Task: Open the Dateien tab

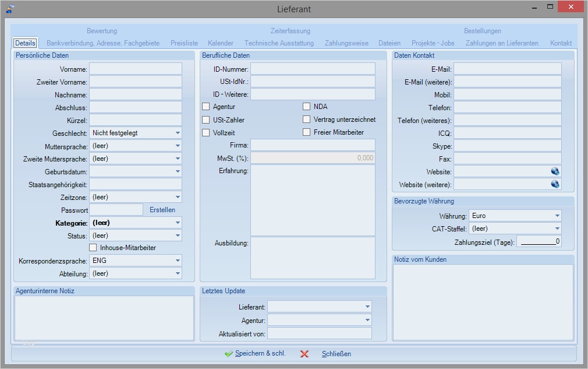Action: click(389, 43)
